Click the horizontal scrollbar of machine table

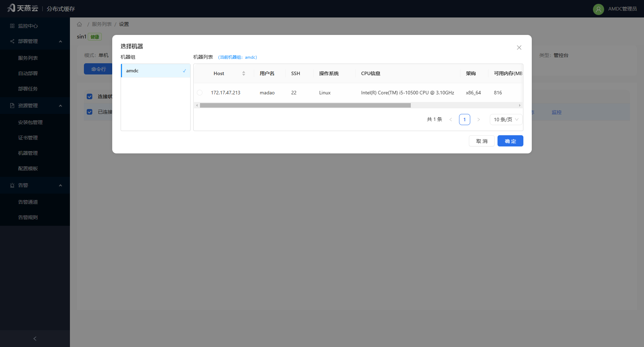pos(305,105)
